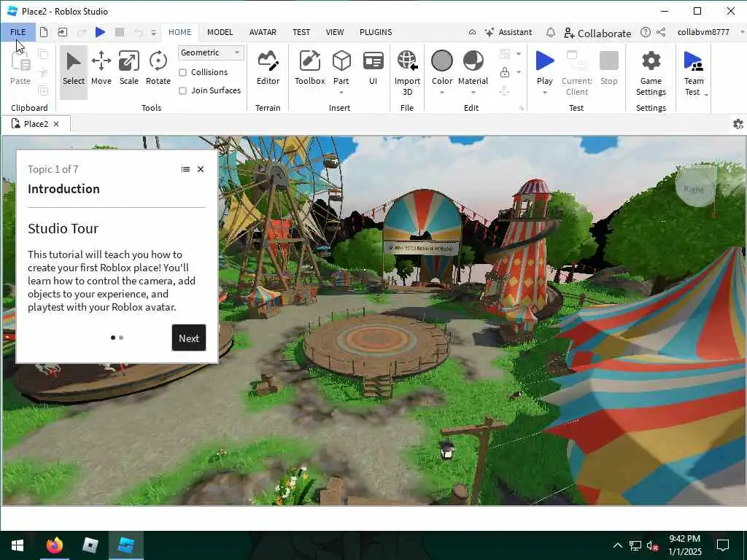Click Import 3D
Viewport: 747px width, 560px height.
pos(407,74)
